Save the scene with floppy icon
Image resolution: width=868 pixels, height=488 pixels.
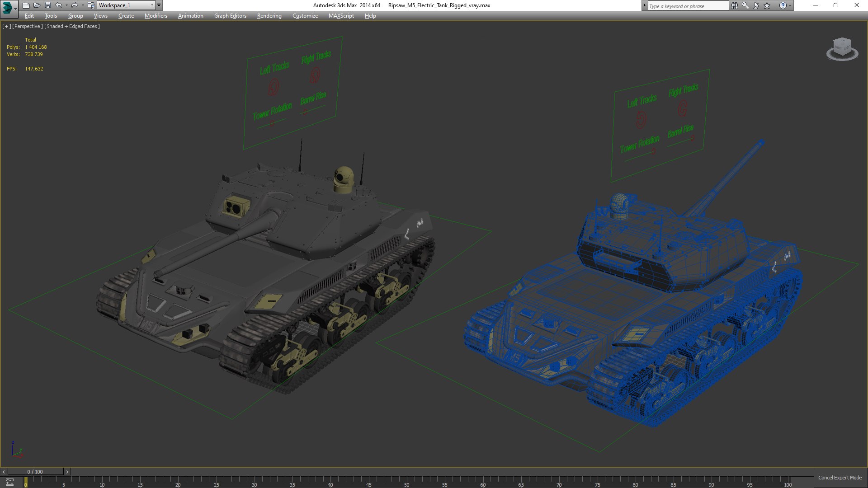(x=47, y=5)
